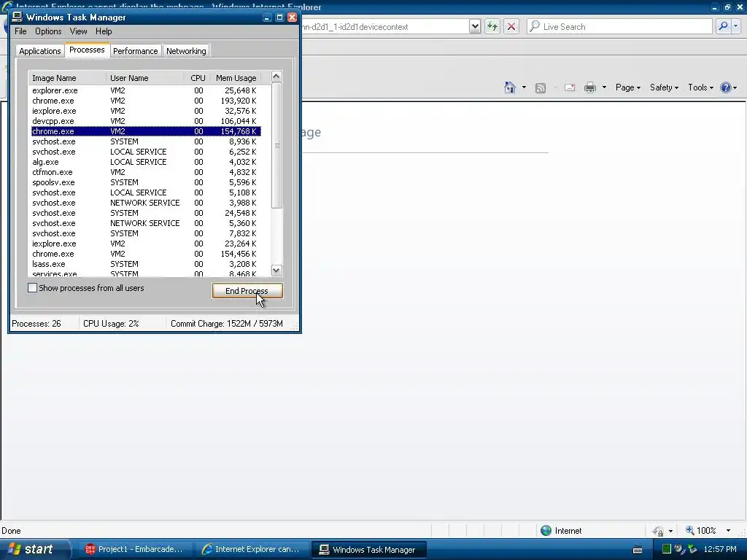Click the End Process button

pyautogui.click(x=247, y=290)
